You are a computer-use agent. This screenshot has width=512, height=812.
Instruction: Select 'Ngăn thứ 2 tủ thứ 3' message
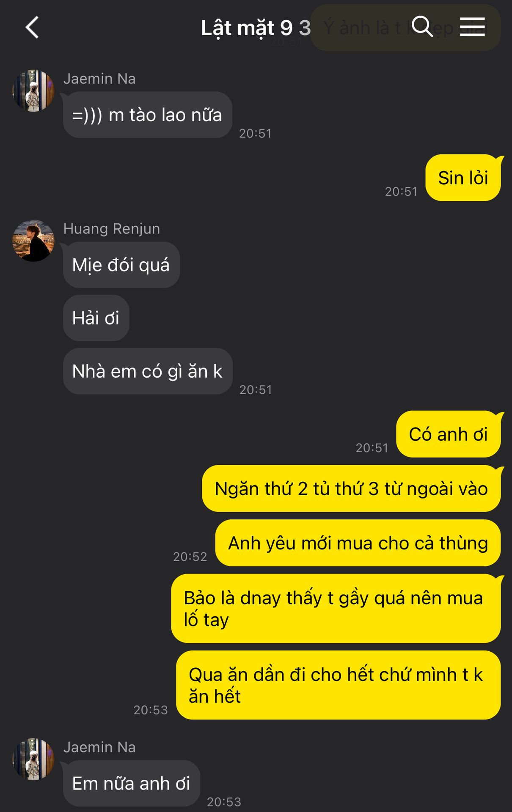352,488
